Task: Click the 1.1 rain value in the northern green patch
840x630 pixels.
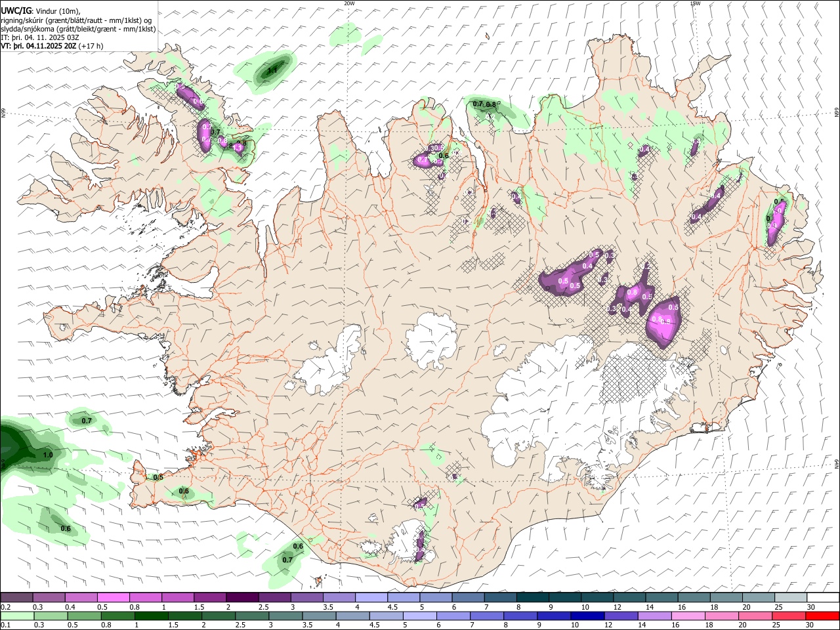Action: point(272,70)
